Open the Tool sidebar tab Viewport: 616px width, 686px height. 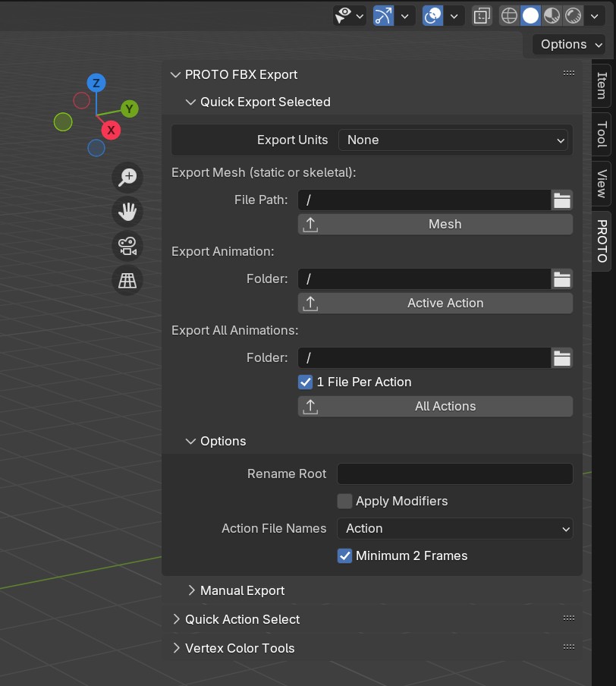602,134
